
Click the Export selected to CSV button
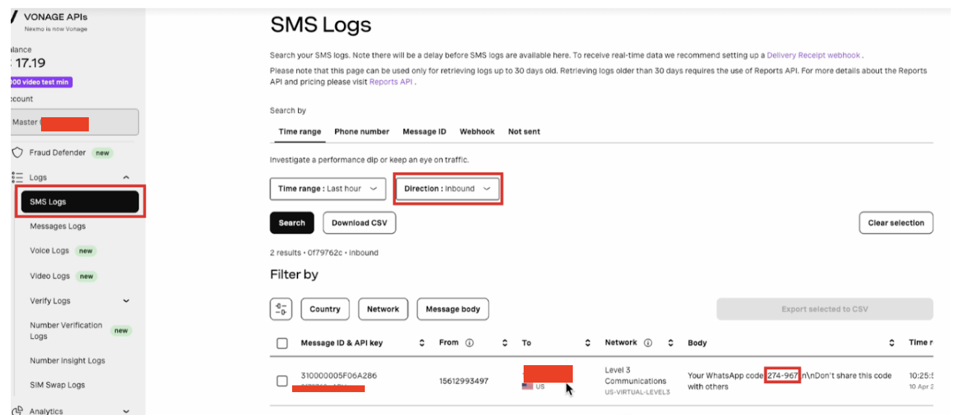point(825,309)
